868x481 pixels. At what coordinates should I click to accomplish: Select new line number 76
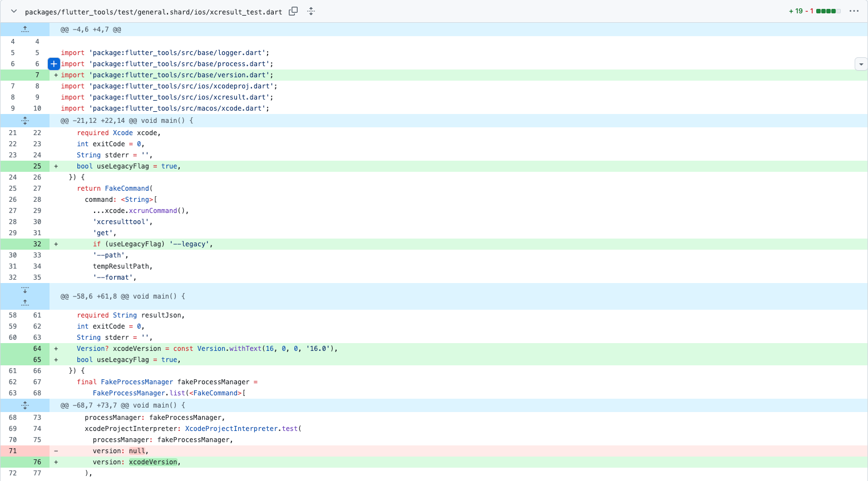(x=37, y=462)
